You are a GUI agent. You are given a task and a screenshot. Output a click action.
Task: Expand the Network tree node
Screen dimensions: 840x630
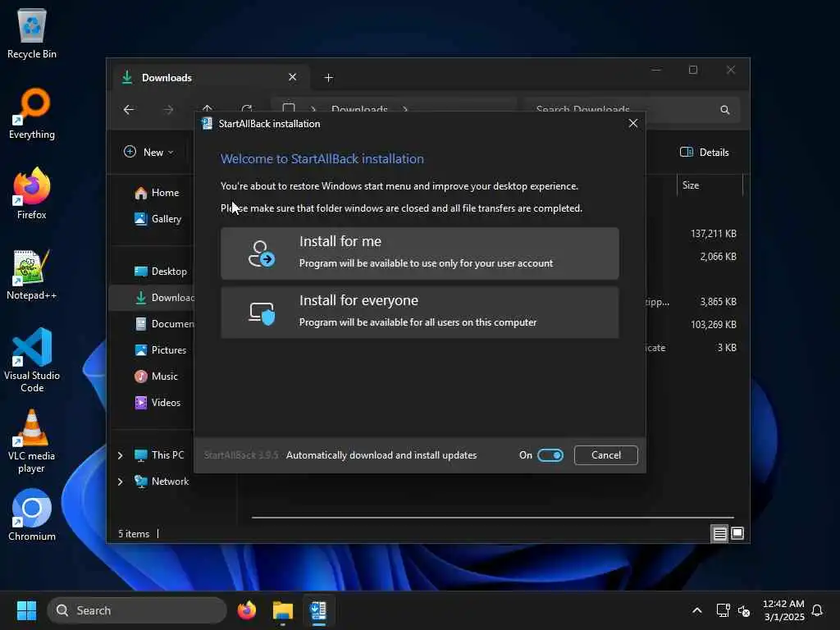click(x=120, y=482)
